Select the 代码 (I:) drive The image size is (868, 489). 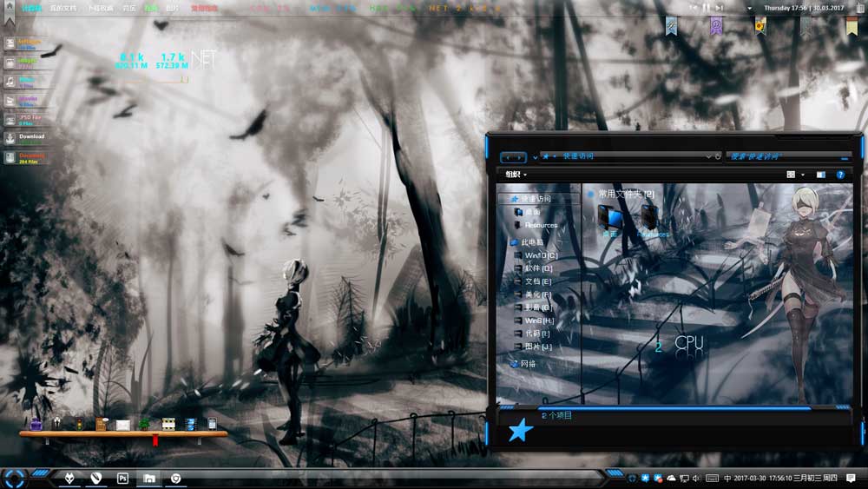(x=532, y=334)
